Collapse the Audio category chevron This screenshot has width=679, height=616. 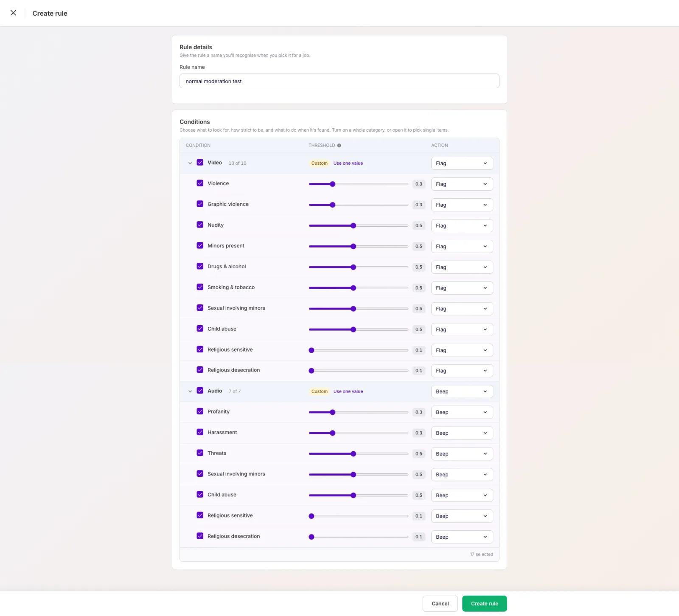[x=190, y=391]
